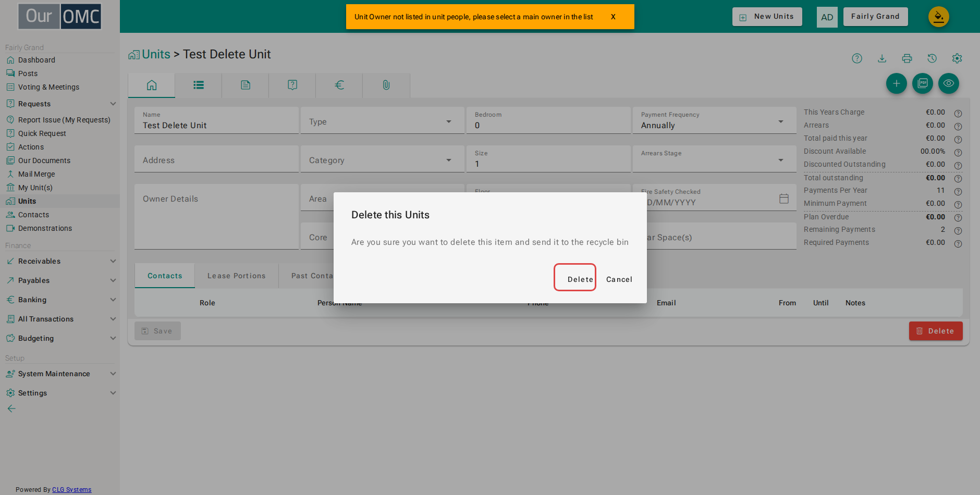Click the help circle icon in header

(x=857, y=58)
